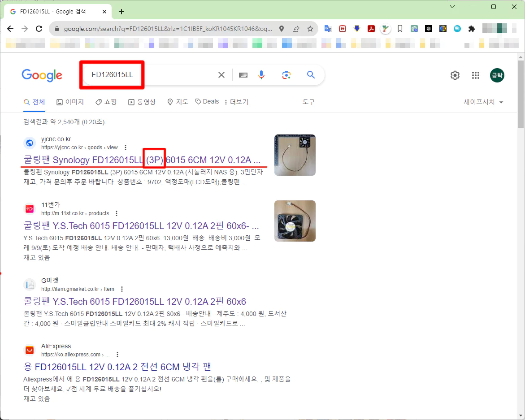Switch to the 지도 tab
525x420 pixels.
(x=178, y=102)
